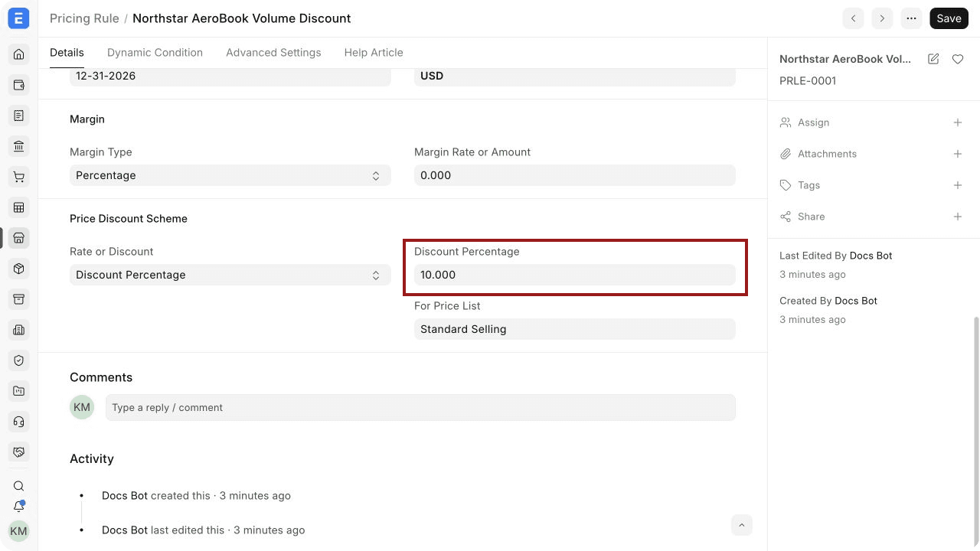
Task: Add an assignment with Assign plus
Action: 958,122
